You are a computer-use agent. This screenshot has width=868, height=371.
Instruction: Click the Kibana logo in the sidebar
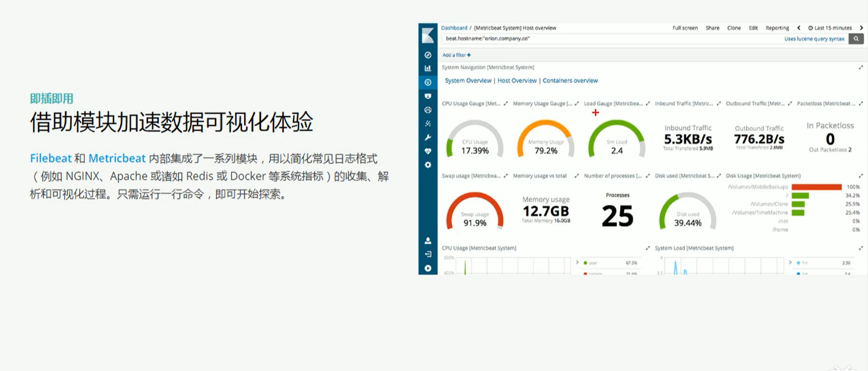point(428,35)
